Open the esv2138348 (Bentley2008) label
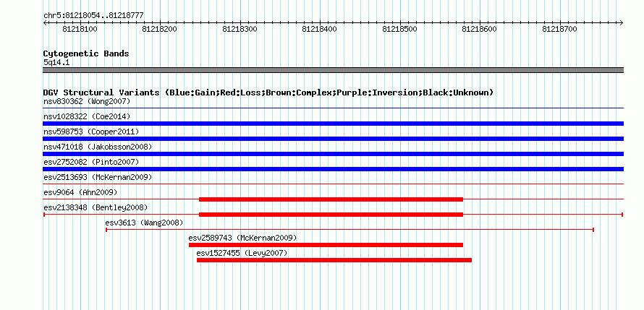The width and height of the screenshot is (644, 310). click(96, 207)
